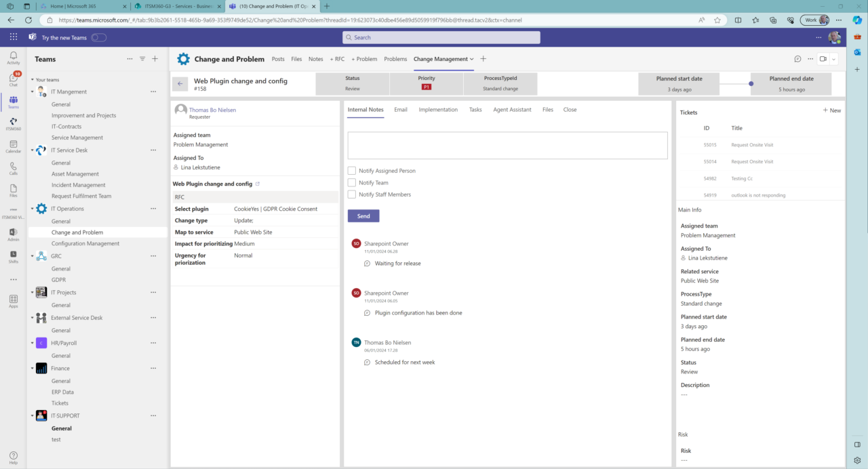Image resolution: width=868 pixels, height=469 pixels.
Task: Enable the Notify Assigned Person checkbox
Action: pos(351,170)
